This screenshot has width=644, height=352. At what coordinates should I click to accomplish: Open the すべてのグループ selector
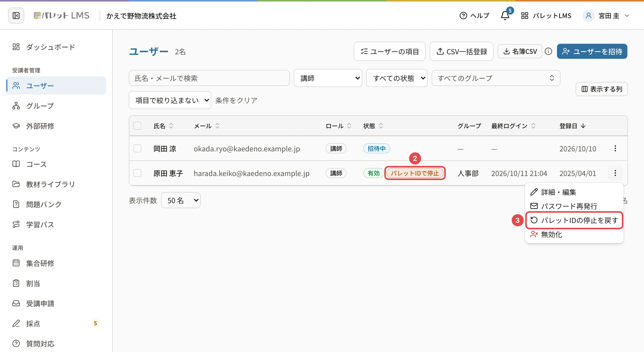[x=496, y=78]
